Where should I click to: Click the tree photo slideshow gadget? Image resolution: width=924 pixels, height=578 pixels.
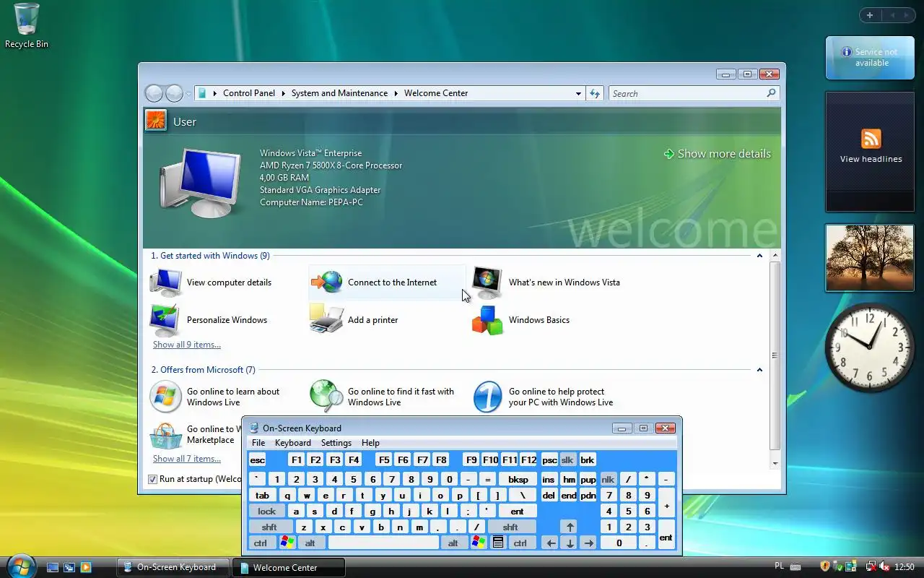click(x=870, y=258)
